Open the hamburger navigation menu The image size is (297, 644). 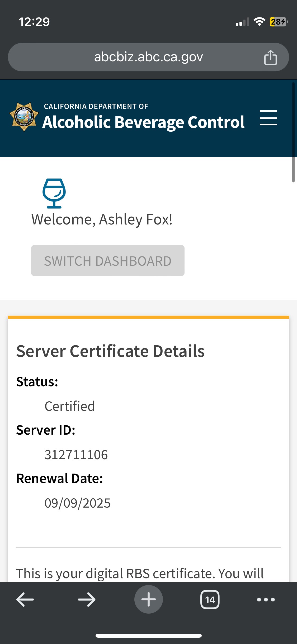pos(268,118)
